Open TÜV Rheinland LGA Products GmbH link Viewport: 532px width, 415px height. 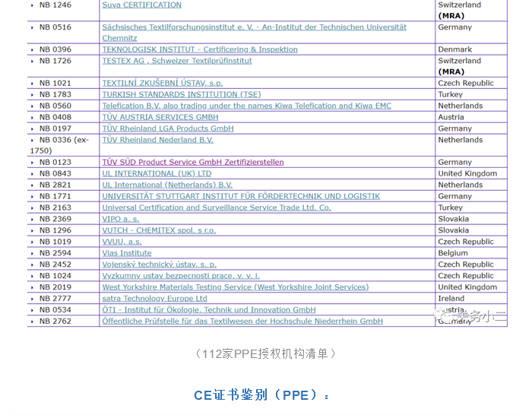click(168, 128)
